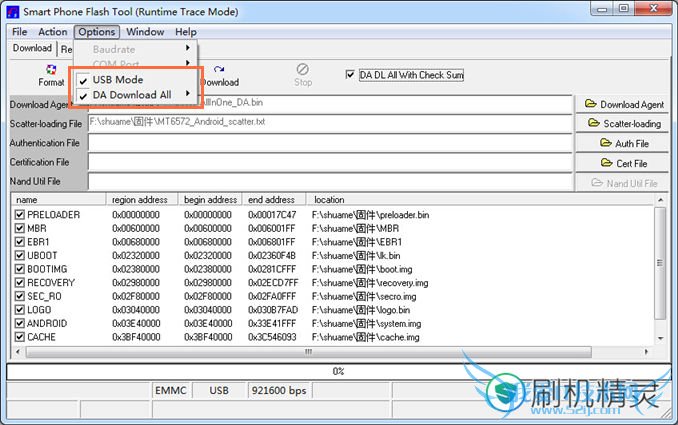Viewport: 678px width, 425px height.
Task: Click the end address column header
Action: coord(274,200)
